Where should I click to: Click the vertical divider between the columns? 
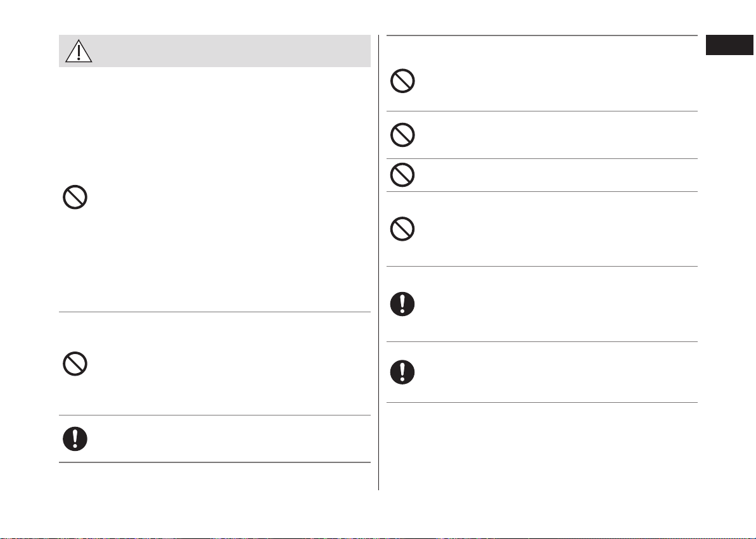378,262
